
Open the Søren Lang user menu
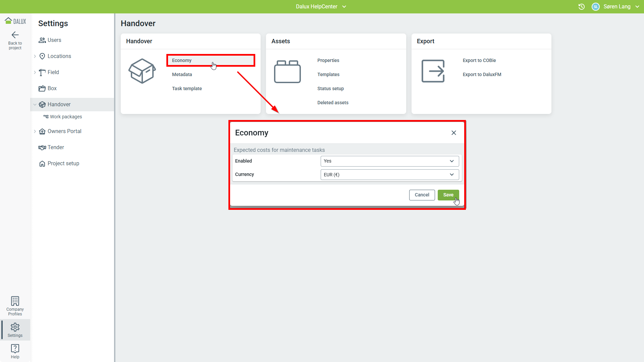click(x=616, y=7)
